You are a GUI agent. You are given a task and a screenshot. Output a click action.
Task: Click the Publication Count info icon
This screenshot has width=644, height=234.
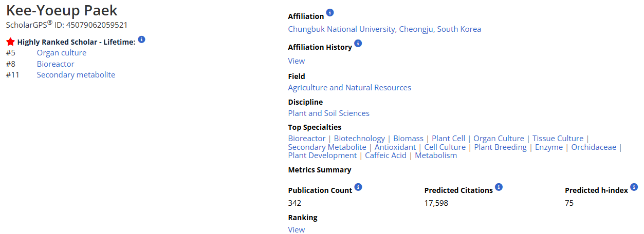[358, 187]
